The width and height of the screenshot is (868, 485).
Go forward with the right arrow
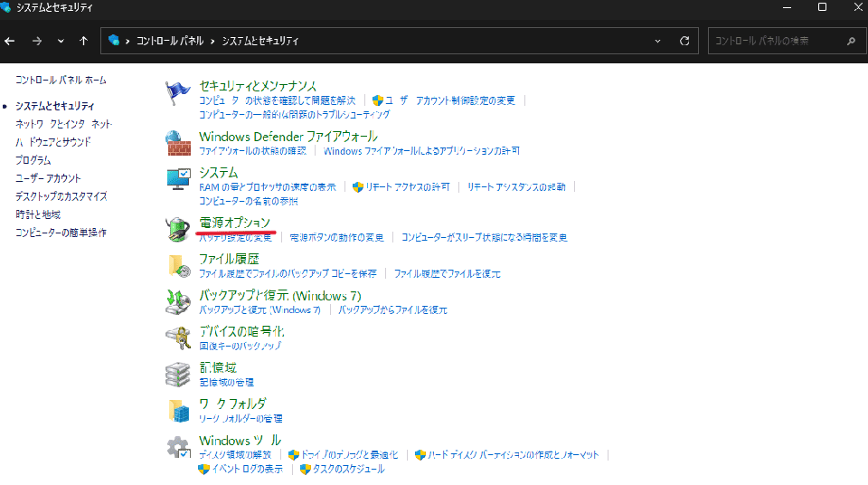(x=36, y=41)
